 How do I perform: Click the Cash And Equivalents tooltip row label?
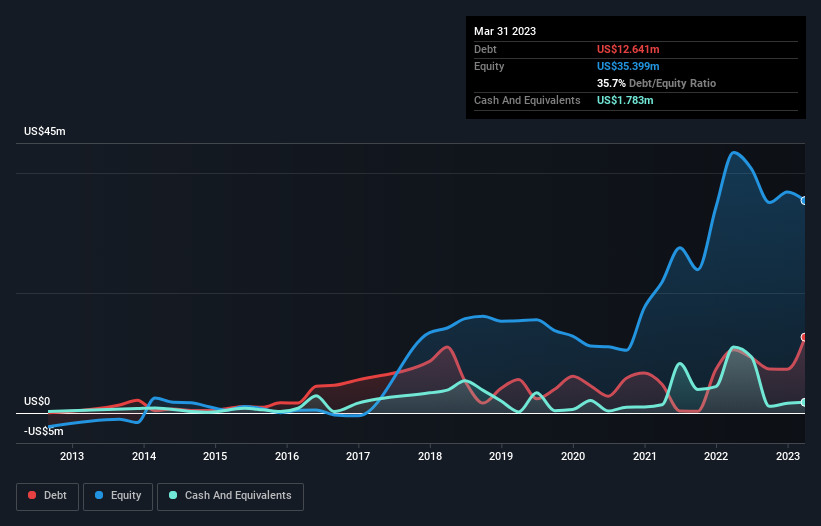coord(527,100)
